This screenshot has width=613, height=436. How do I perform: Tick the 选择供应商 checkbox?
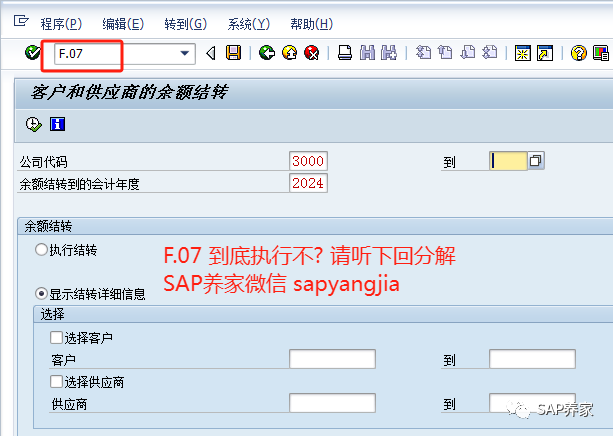click(56, 382)
